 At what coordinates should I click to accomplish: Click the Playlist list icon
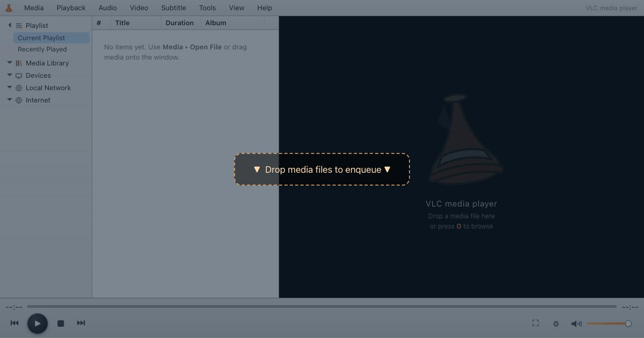[19, 25]
